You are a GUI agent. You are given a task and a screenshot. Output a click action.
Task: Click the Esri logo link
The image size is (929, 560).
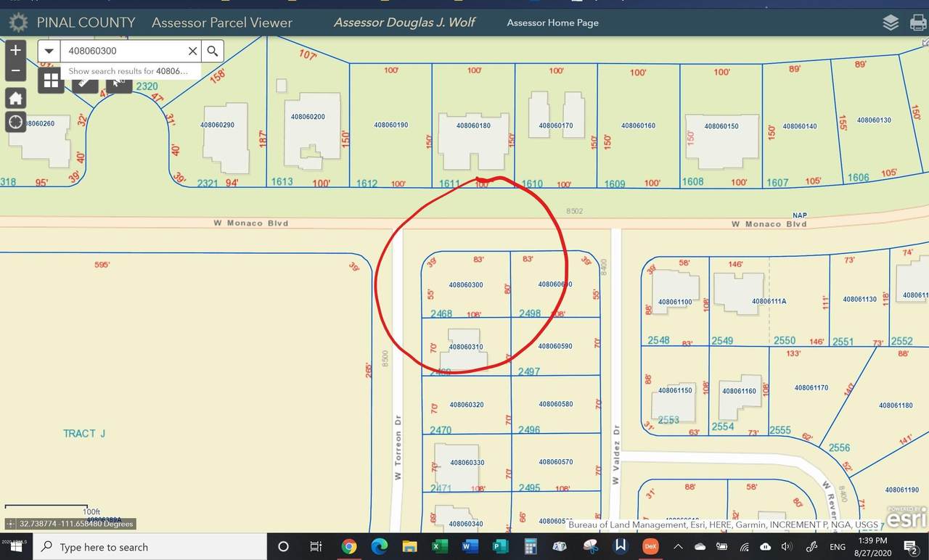(x=907, y=516)
